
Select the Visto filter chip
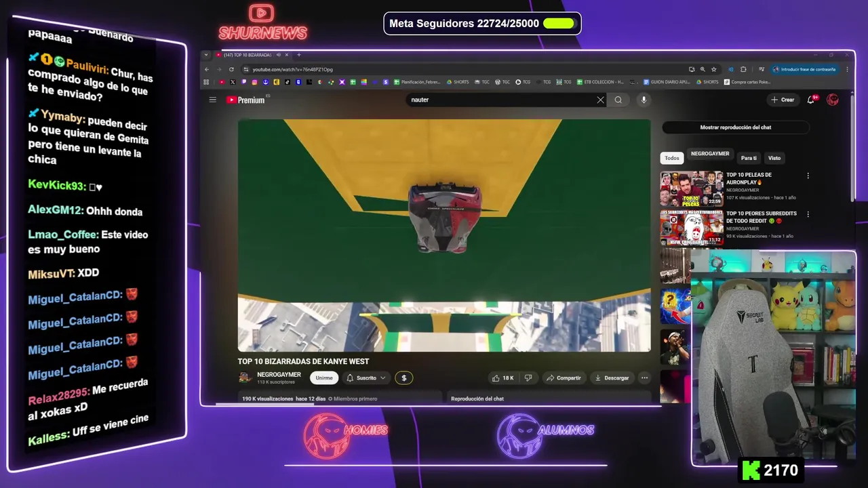point(774,158)
